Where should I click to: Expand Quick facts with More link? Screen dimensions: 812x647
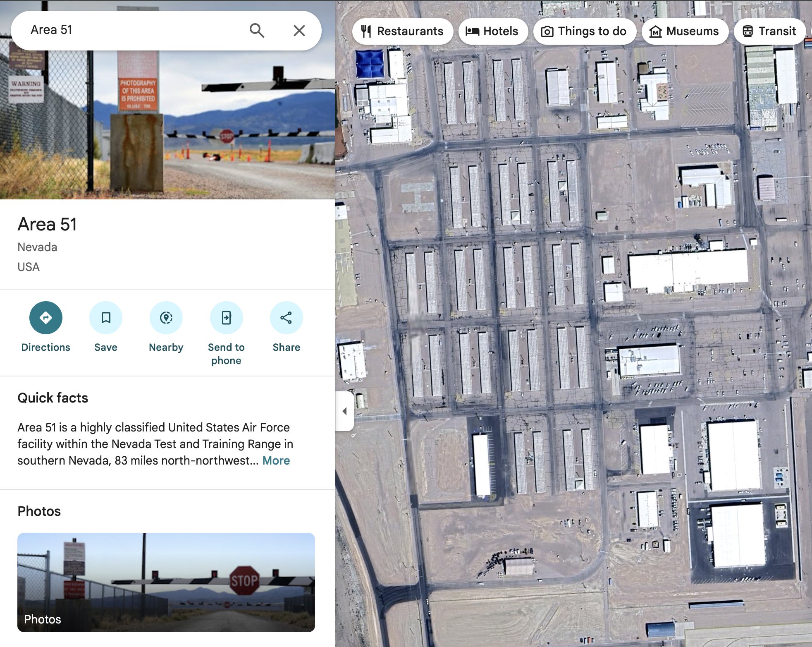[x=276, y=460]
